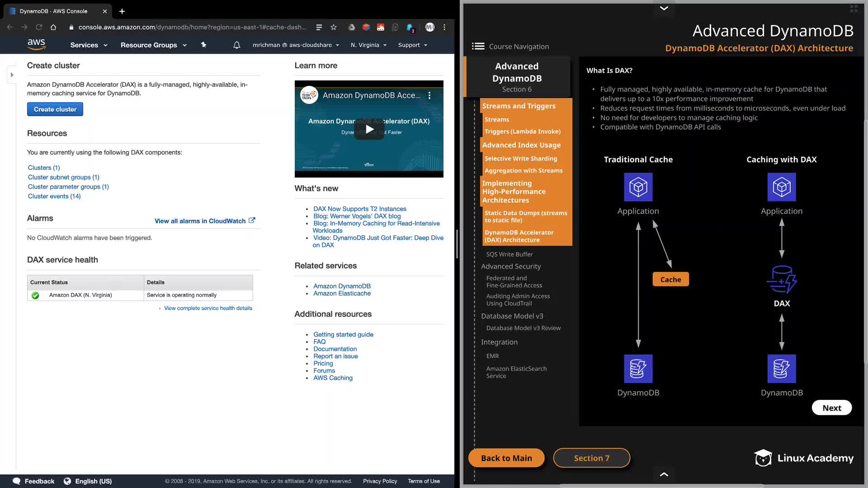The height and width of the screenshot is (488, 868).
Task: Click the Course Navigation hamburger icon
Action: (x=478, y=46)
